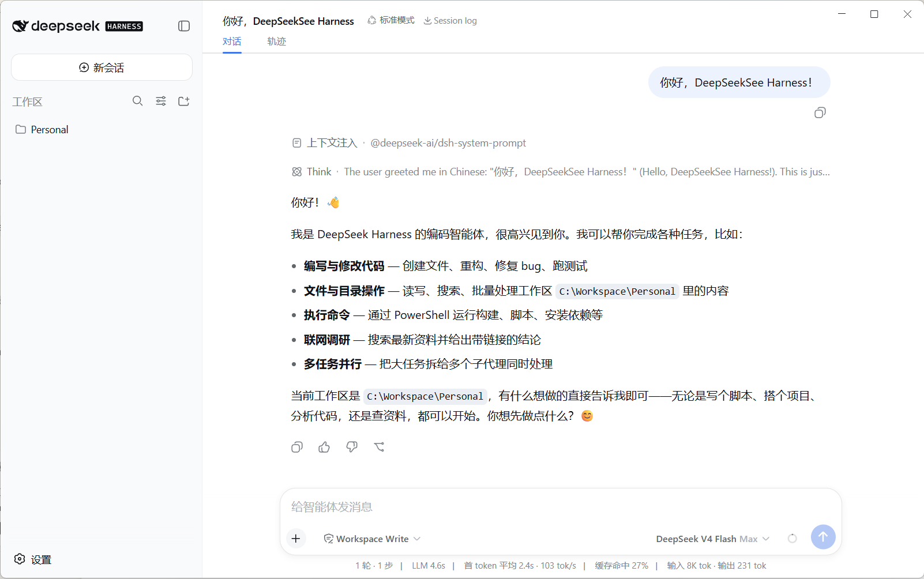Viewport: 924px width, 579px height.
Task: Switch to the 轨迹 tab
Action: [x=277, y=42]
